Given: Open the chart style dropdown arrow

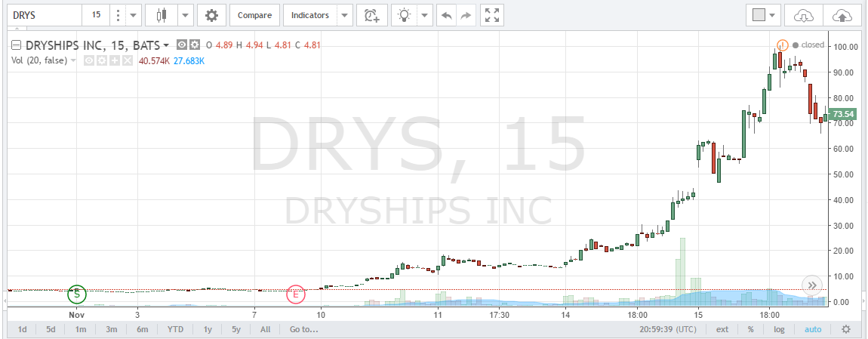Looking at the screenshot, I should coord(185,15).
